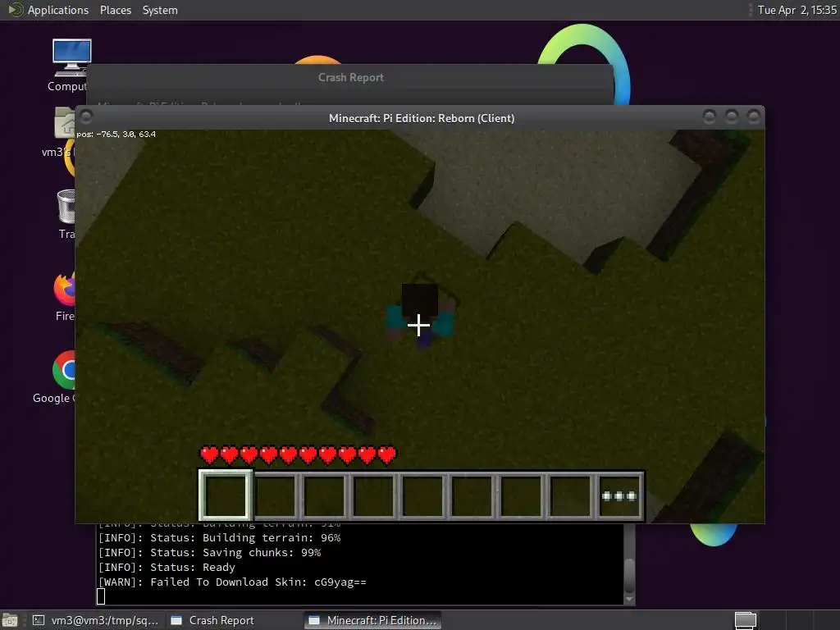
Task: Select the third hotbar slot
Action: pos(324,496)
